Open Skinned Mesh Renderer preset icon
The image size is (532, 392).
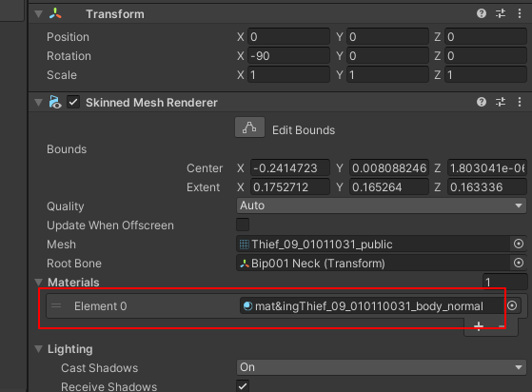[501, 102]
